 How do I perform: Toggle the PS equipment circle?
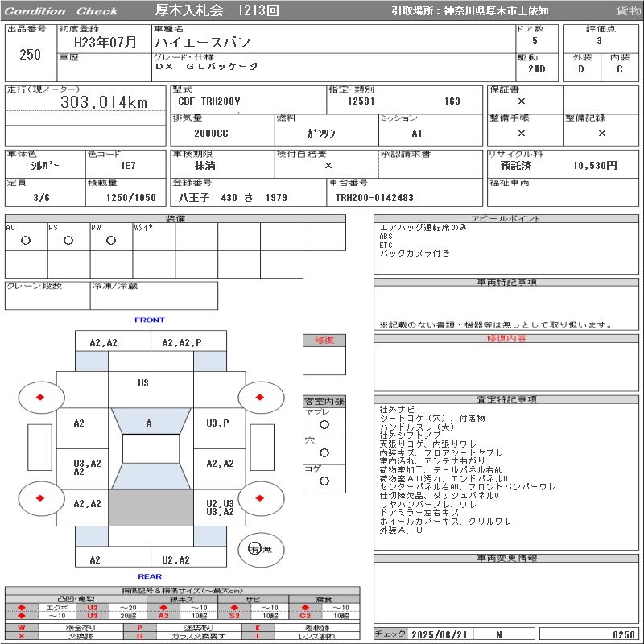68,240
